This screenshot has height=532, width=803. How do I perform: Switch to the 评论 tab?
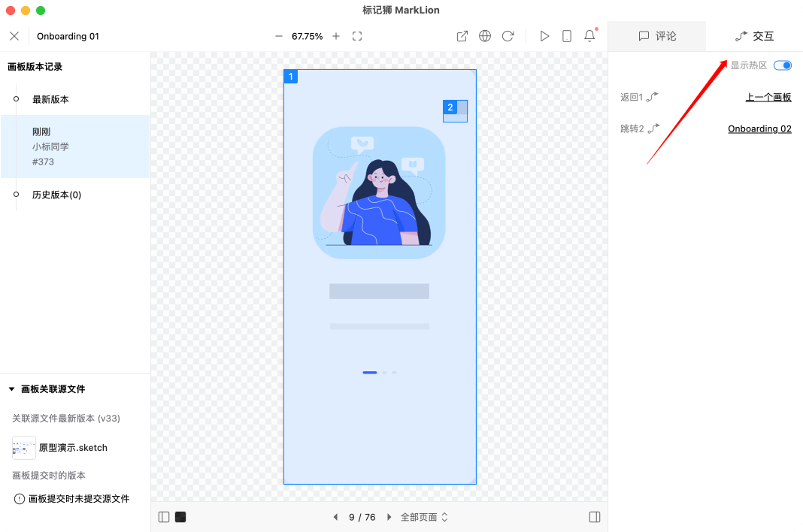(656, 36)
